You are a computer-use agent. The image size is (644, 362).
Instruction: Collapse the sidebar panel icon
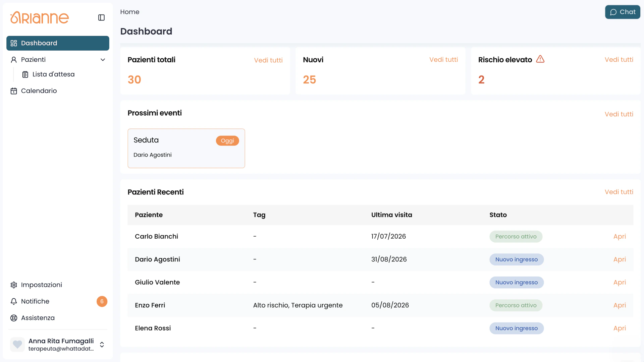coord(101,17)
